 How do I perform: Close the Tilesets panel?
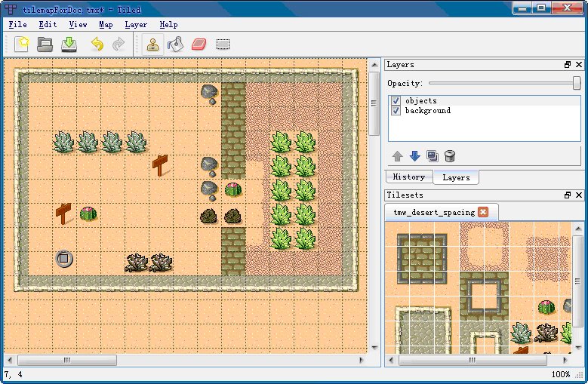tap(579, 195)
